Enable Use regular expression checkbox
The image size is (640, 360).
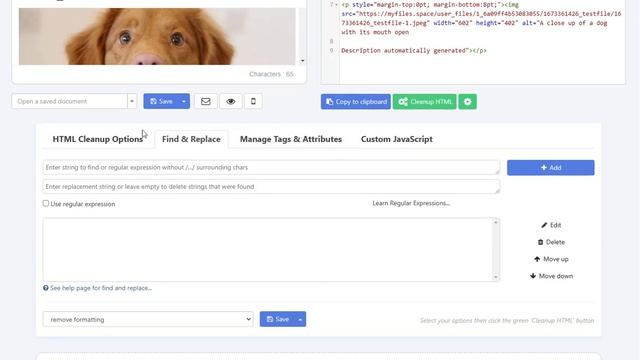pyautogui.click(x=46, y=203)
